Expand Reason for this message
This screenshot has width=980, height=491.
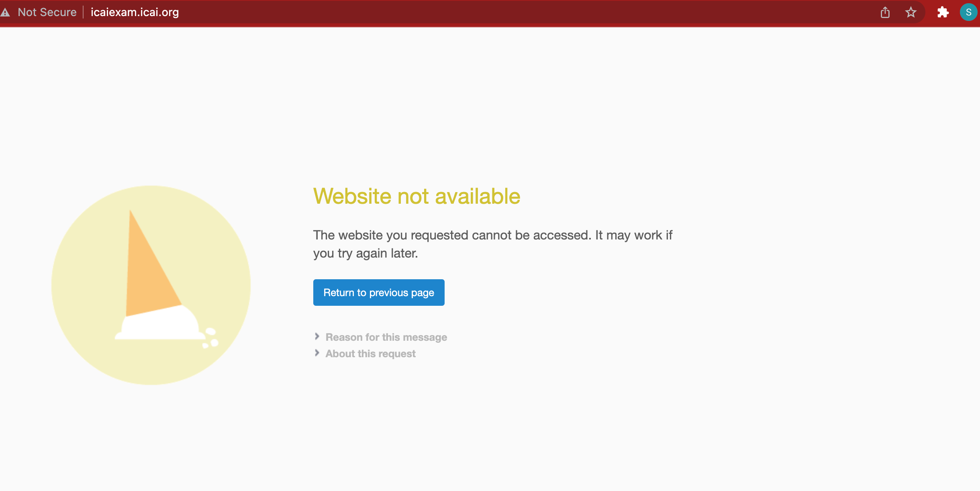coord(386,337)
